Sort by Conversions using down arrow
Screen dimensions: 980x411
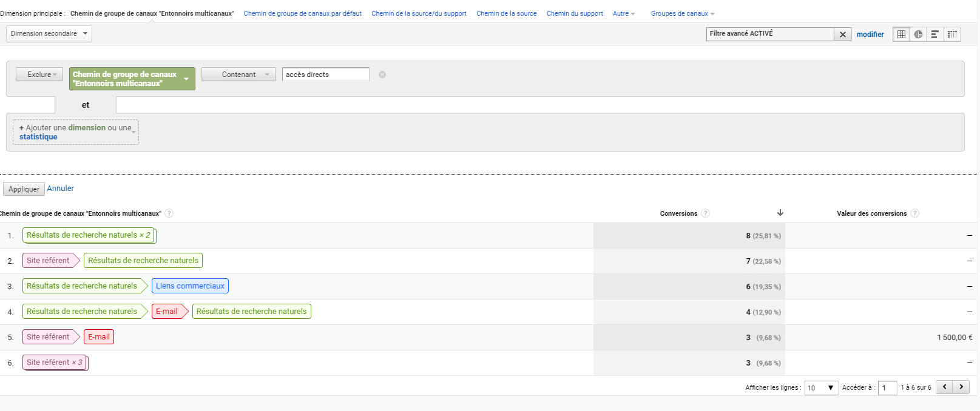(780, 213)
